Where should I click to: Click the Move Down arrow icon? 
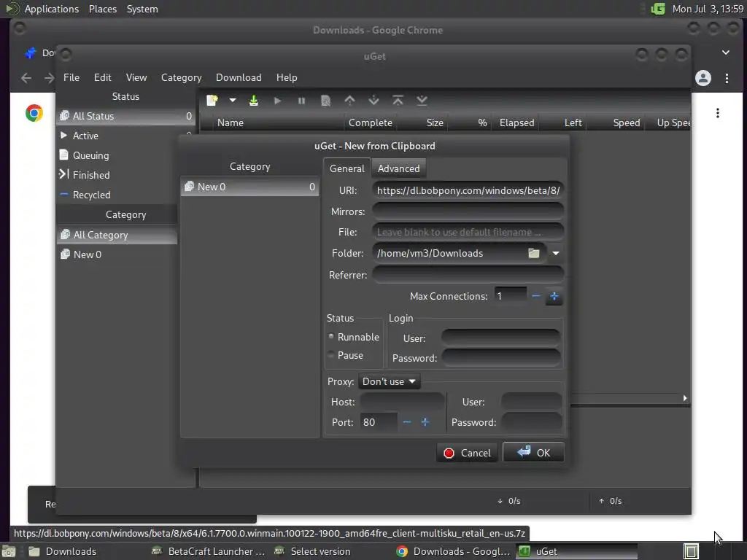point(374,101)
